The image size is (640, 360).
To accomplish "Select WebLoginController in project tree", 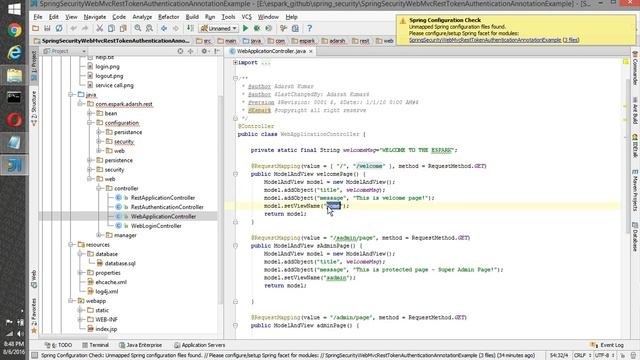I will 156,226.
